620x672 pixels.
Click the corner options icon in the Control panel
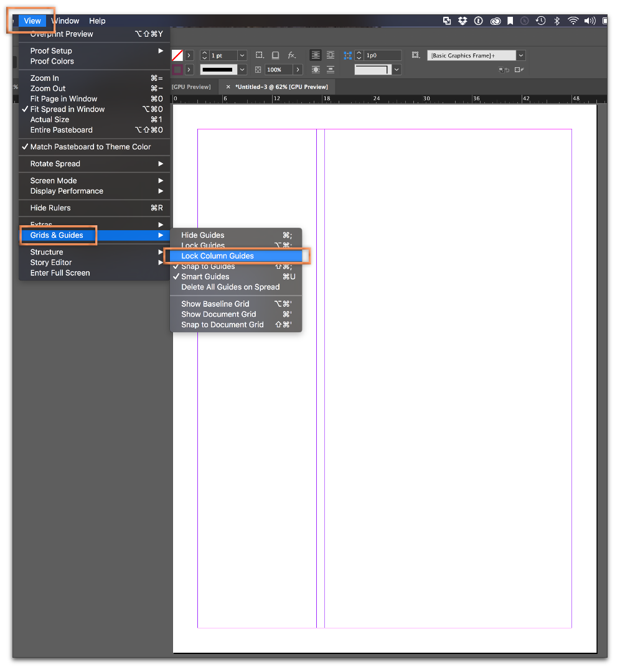point(276,55)
